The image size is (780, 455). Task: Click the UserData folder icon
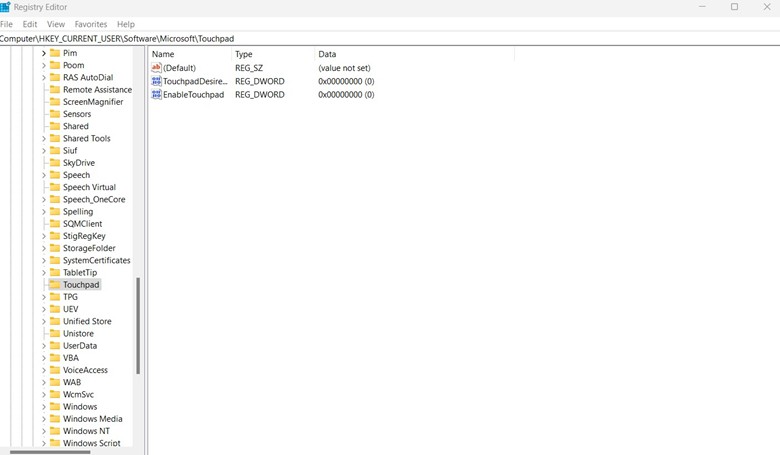point(55,346)
